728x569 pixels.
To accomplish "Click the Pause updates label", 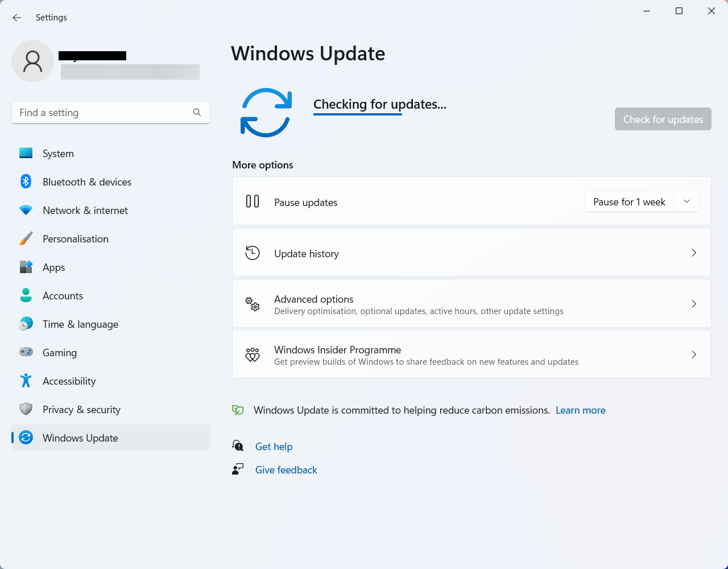I will click(x=305, y=203).
